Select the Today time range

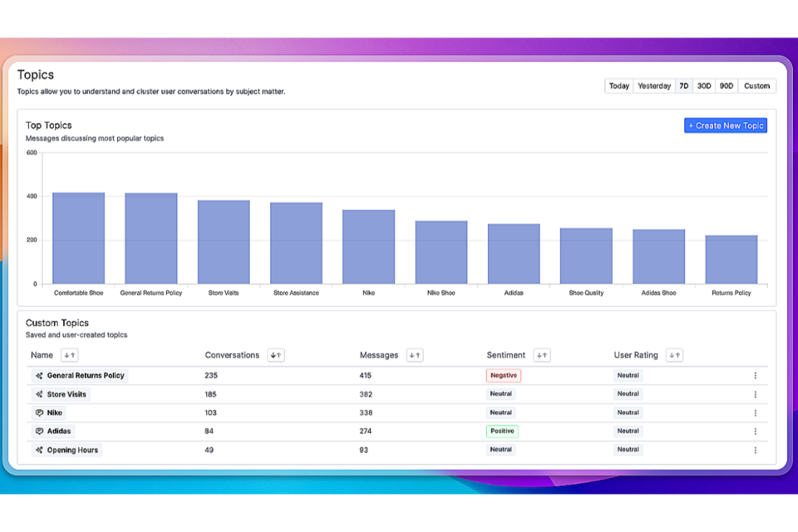tap(618, 86)
